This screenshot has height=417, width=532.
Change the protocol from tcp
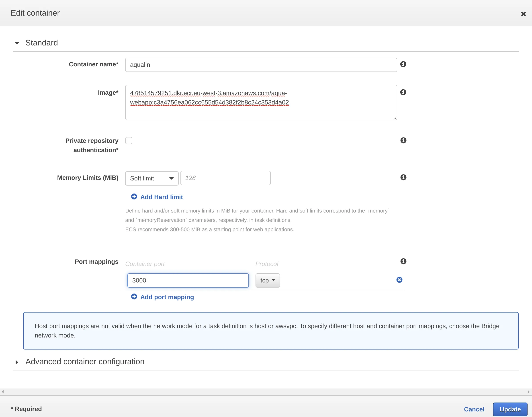[268, 280]
